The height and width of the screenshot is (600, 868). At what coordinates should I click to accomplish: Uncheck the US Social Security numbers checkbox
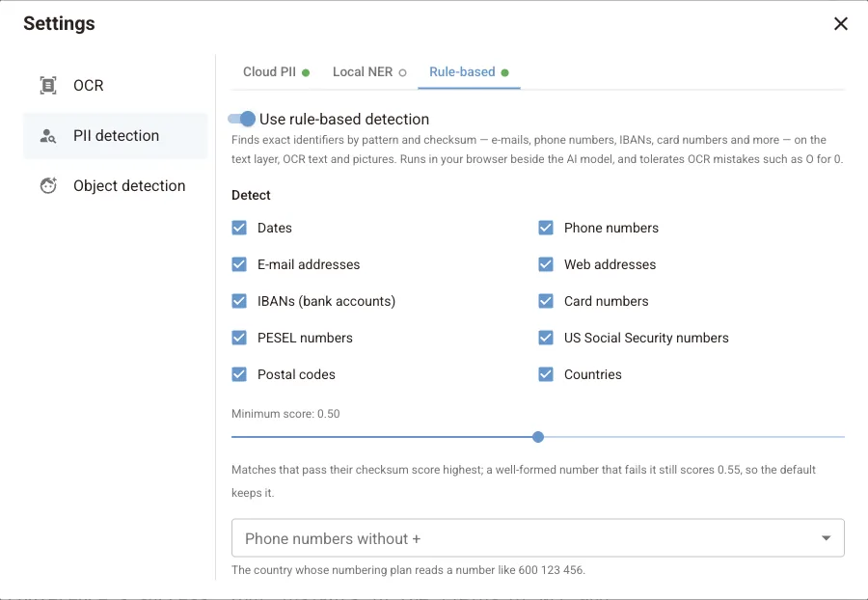[x=546, y=337]
